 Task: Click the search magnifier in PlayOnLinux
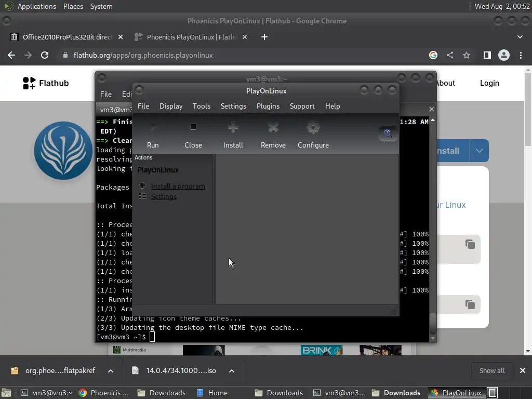tap(388, 134)
